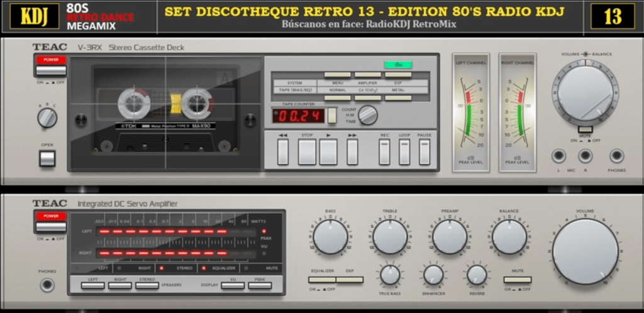Select NORMAL tape bias button
The height and width of the screenshot is (313, 644).
(337, 98)
